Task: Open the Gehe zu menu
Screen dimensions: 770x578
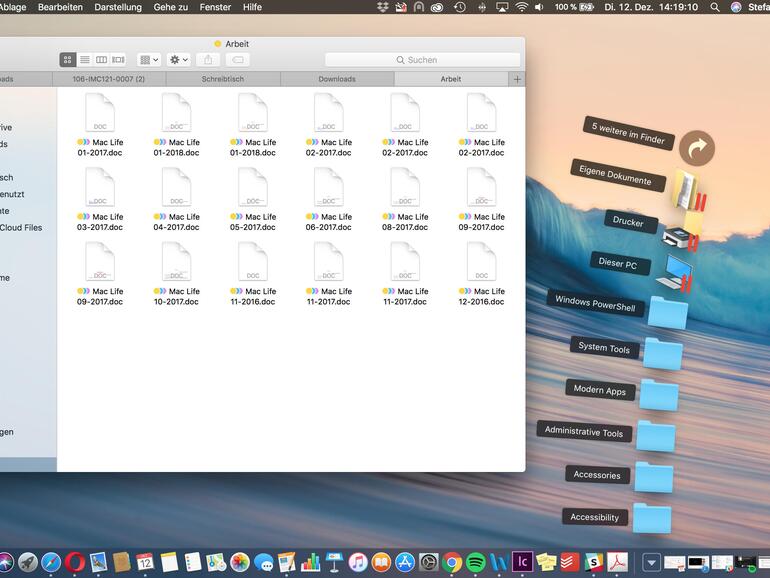Action: tap(170, 7)
